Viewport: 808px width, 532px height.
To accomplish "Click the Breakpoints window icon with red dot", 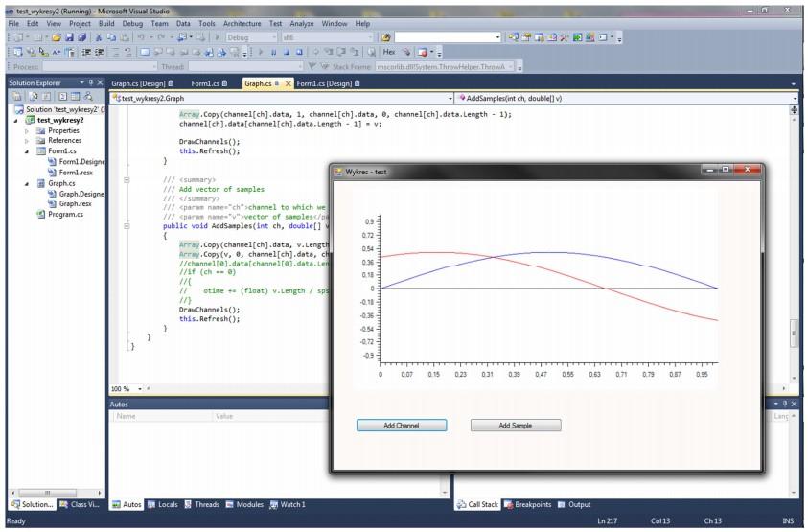I will tap(423, 52).
